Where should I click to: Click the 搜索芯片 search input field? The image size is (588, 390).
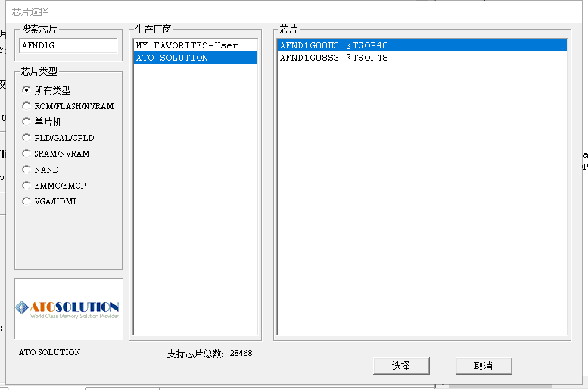pos(68,45)
